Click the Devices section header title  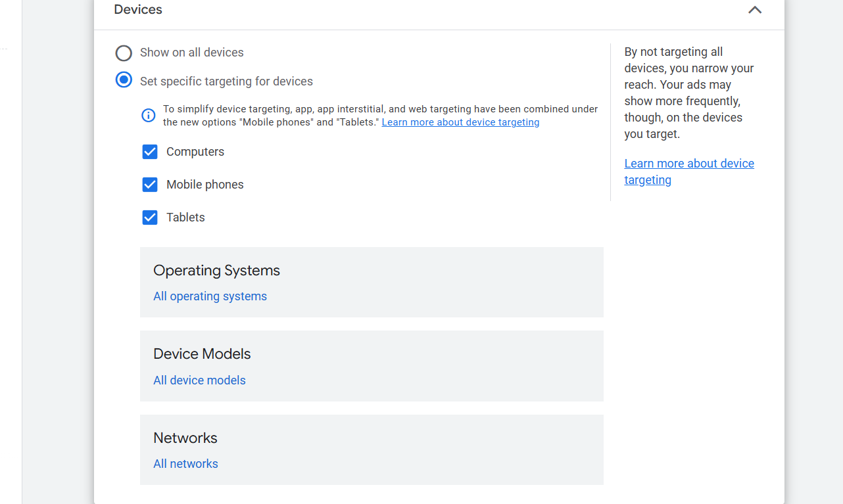[x=138, y=10]
